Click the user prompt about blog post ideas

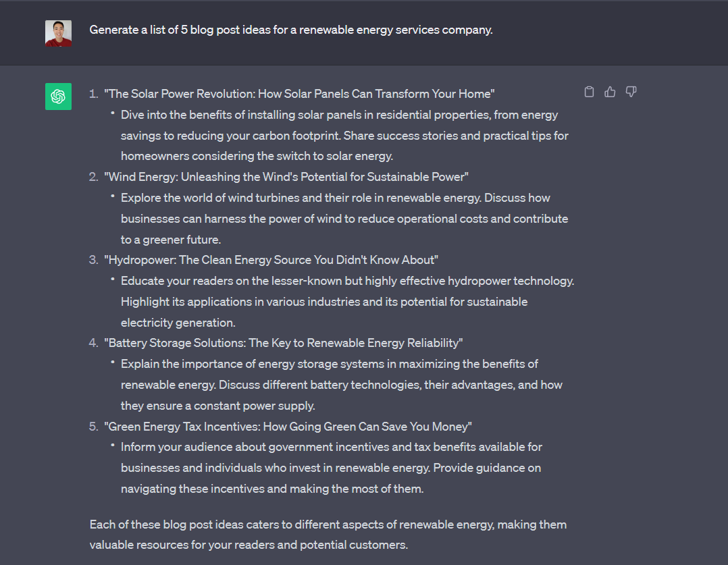pos(290,30)
